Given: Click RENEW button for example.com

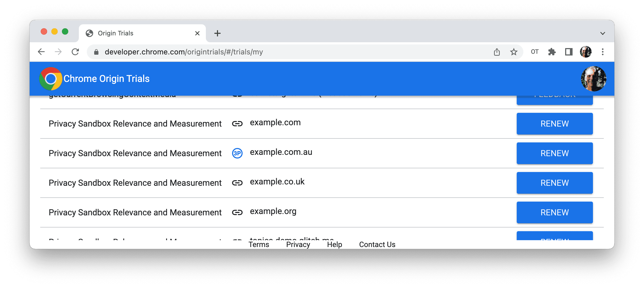Looking at the screenshot, I should coord(555,124).
